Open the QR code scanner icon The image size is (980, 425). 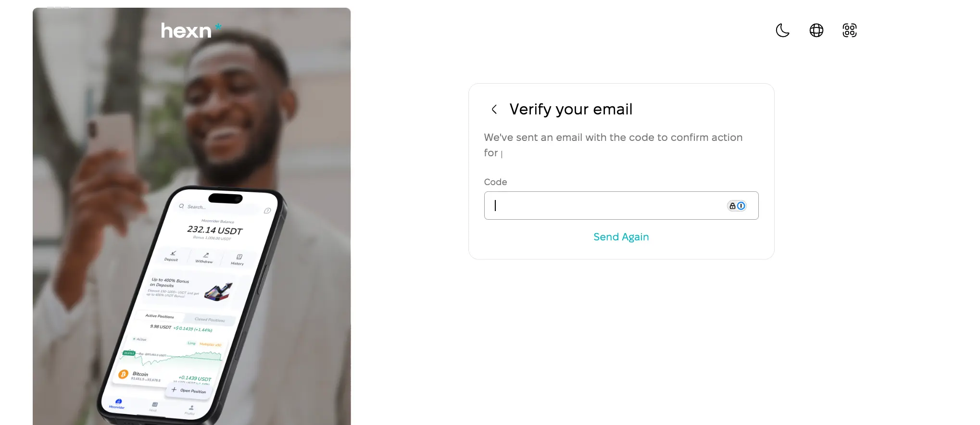[x=850, y=30]
